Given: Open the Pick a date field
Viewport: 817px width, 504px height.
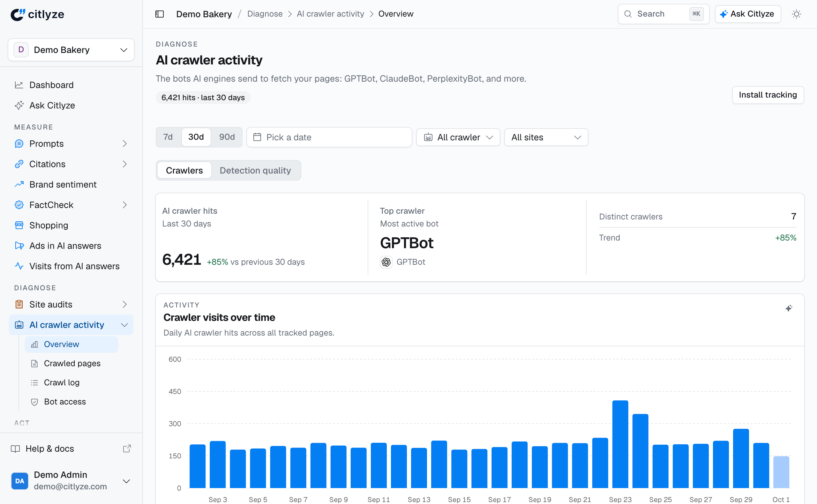Looking at the screenshot, I should pos(329,137).
